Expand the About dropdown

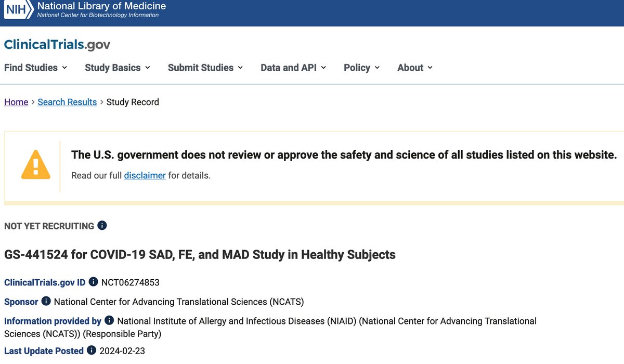pos(415,68)
